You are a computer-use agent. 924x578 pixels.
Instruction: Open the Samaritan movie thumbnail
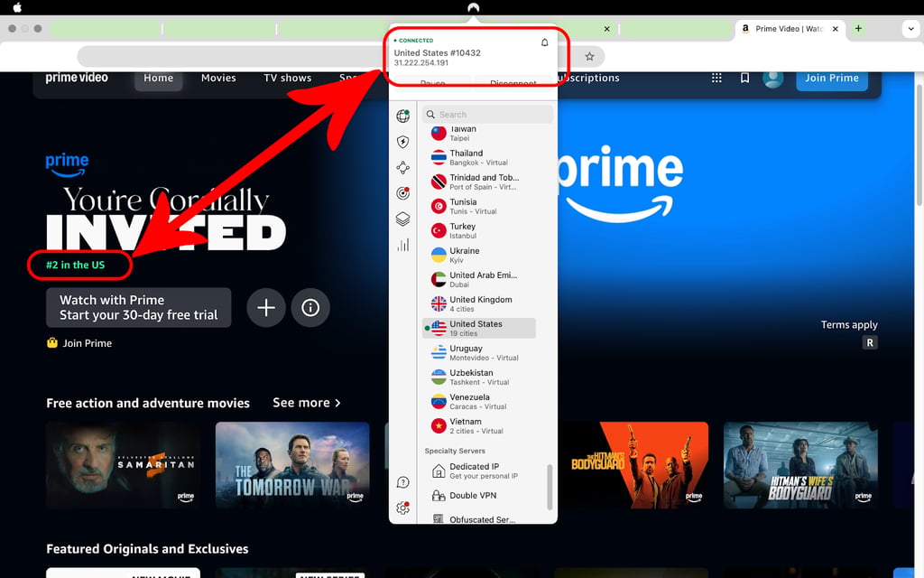click(x=123, y=465)
